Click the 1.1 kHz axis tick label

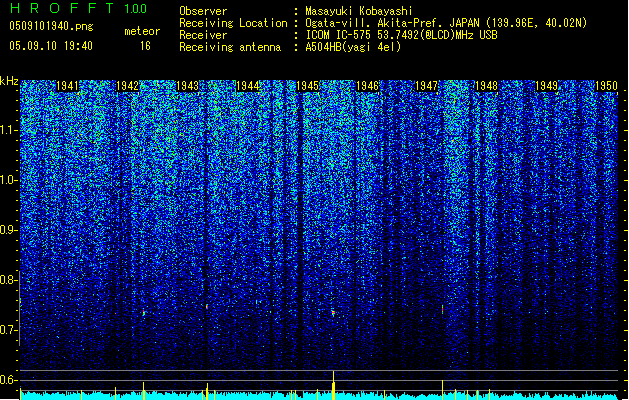tap(9, 130)
